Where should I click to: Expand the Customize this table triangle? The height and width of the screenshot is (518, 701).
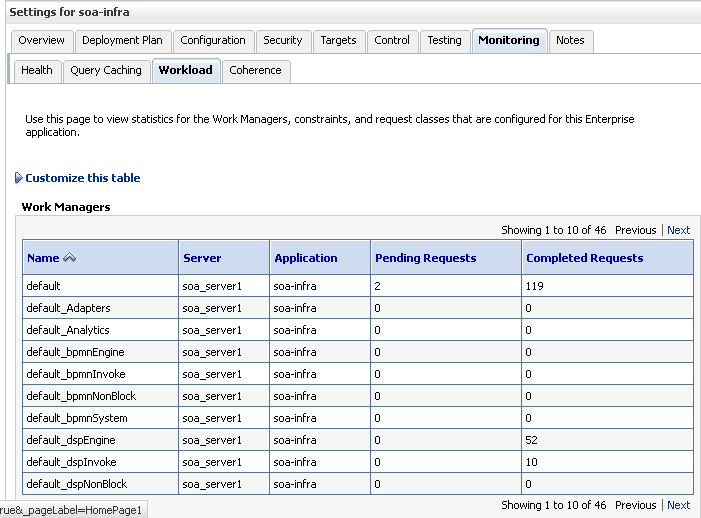[x=18, y=178]
